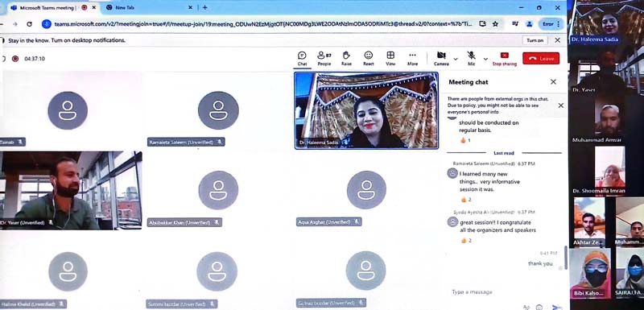Click Zainab's participant avatar tile
This screenshot has height=310, width=644.
point(68,110)
